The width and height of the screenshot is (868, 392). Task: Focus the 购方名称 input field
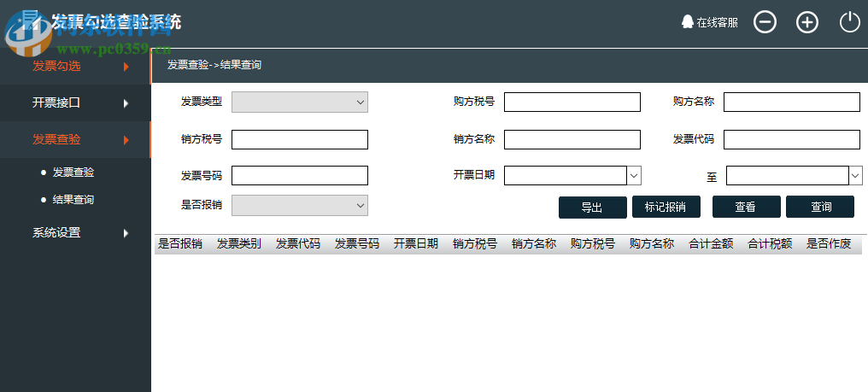tap(792, 102)
